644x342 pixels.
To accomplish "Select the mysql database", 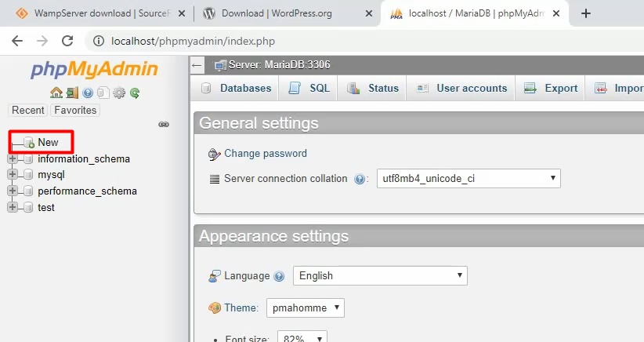I will (x=52, y=175).
